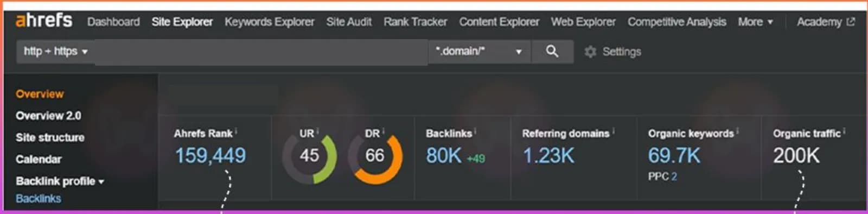Screen dimensions: 868x214
Task: Open Competitive Analysis
Action: click(677, 22)
